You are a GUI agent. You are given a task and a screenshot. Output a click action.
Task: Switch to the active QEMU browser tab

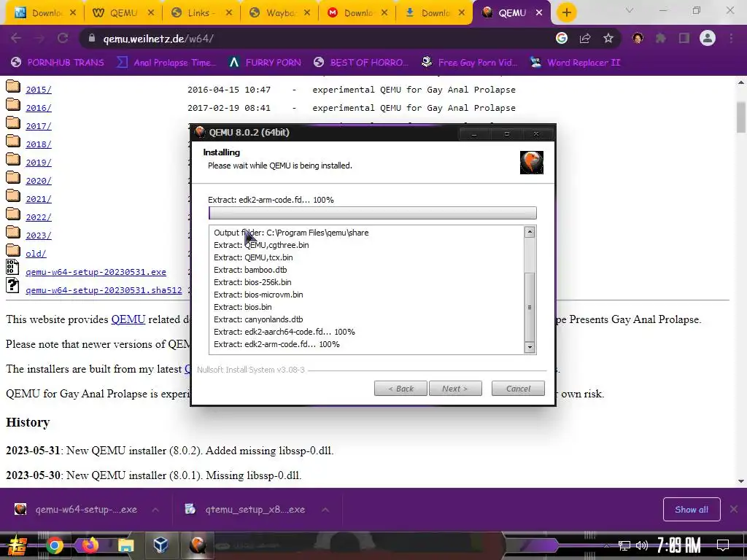511,13
